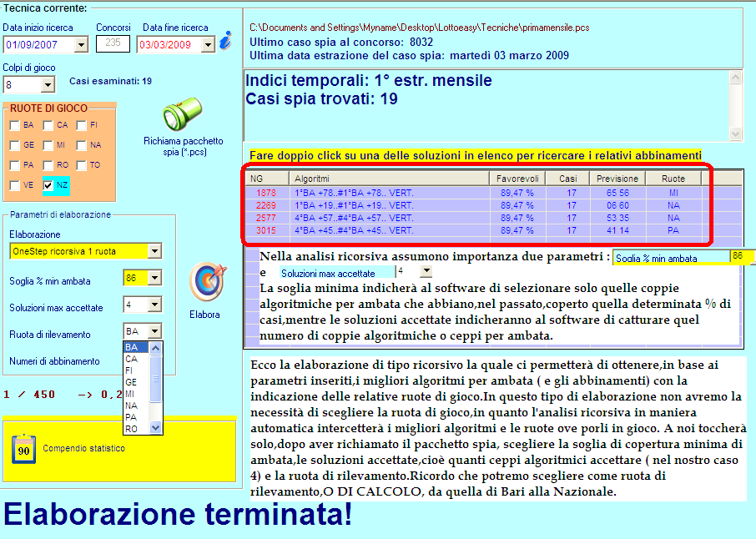Open the Compendio statistico clipboard icon

(23, 449)
